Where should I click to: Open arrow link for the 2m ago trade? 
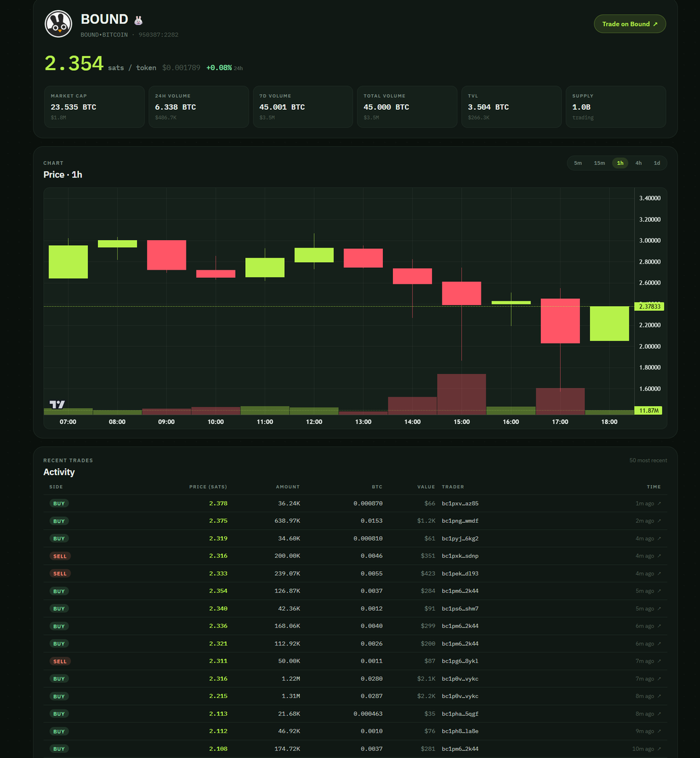[659, 521]
